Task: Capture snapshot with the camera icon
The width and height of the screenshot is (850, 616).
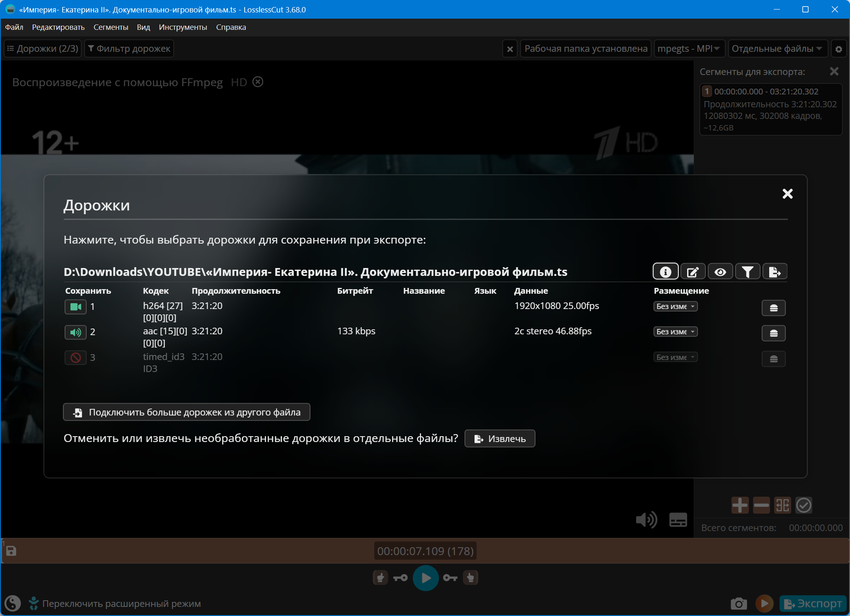Action: click(739, 604)
